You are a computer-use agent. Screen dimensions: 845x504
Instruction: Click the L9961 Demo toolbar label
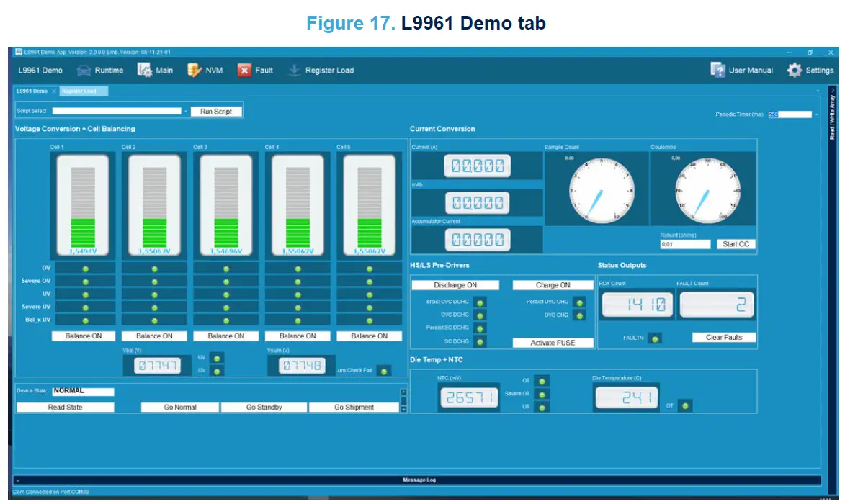click(x=40, y=70)
